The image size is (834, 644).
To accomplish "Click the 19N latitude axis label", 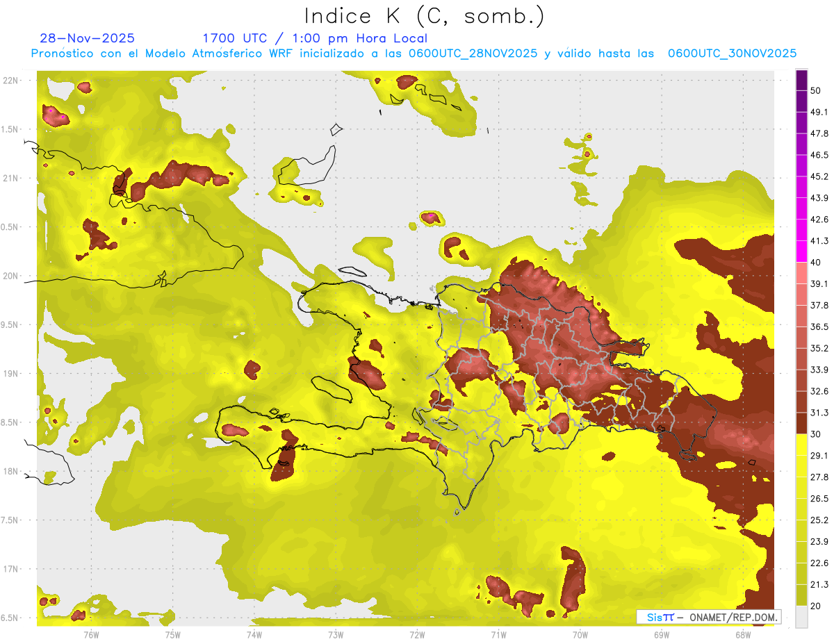I will [x=12, y=373].
